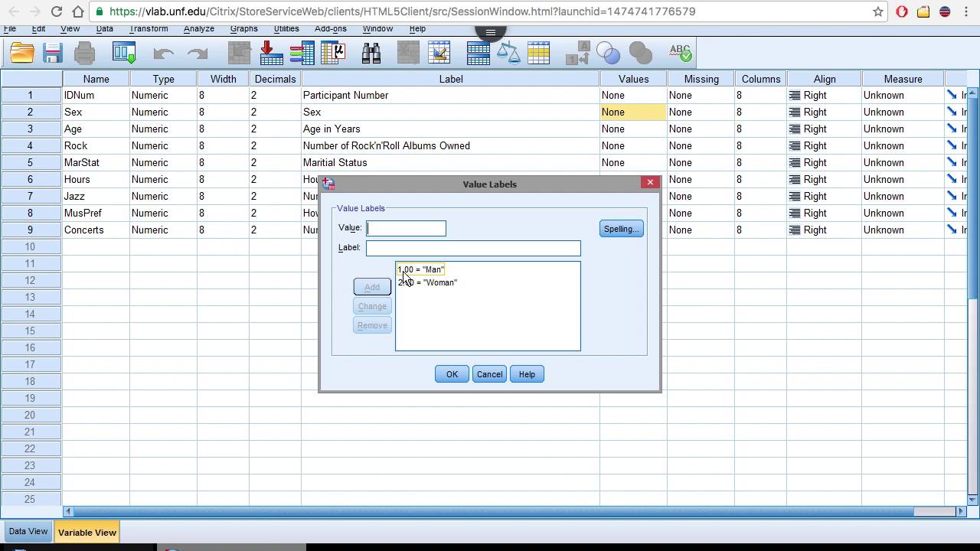
Task: Open the Variables info icon
Action: pos(302,53)
